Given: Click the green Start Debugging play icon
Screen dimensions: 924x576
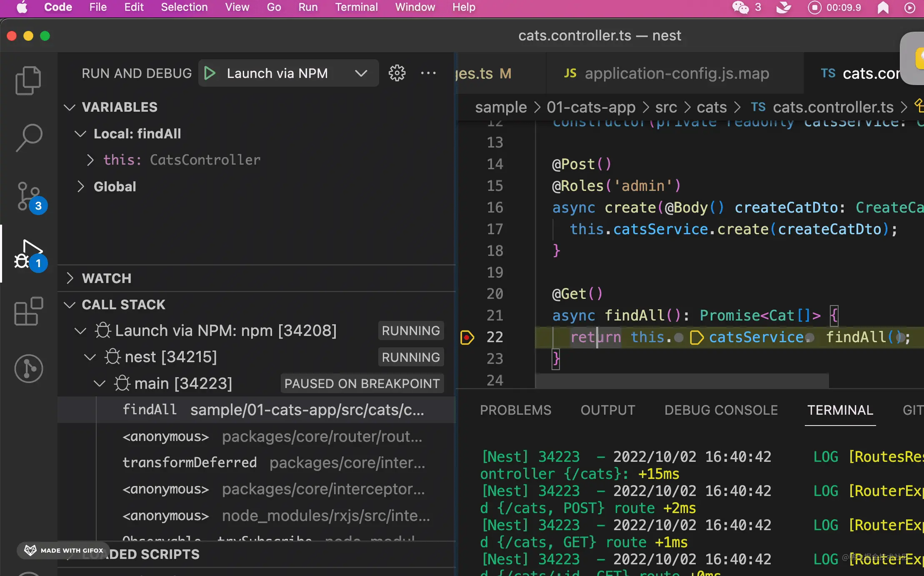Looking at the screenshot, I should 210,73.
